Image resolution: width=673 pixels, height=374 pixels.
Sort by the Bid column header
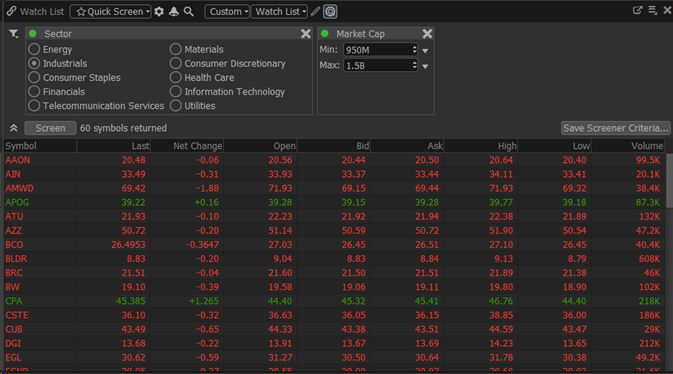tap(334, 146)
